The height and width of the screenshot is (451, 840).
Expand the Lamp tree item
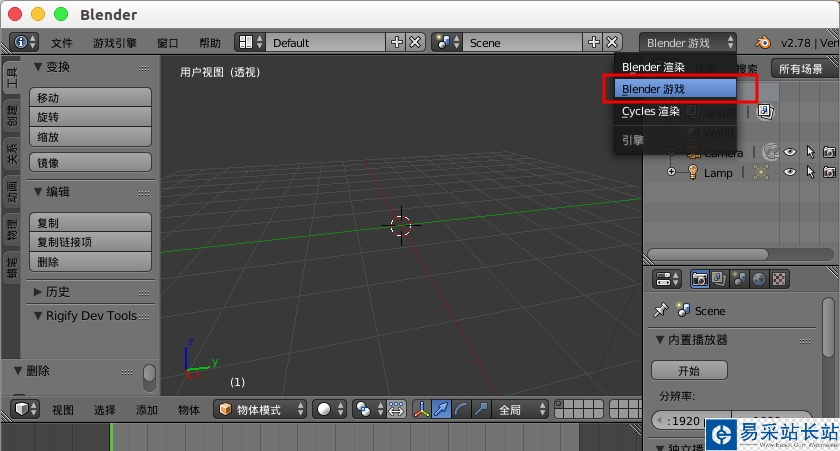point(671,172)
